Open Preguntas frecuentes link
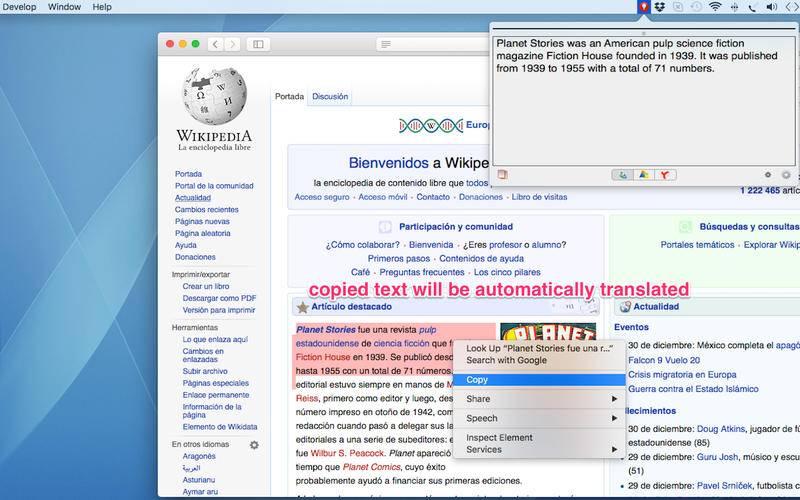 click(421, 272)
